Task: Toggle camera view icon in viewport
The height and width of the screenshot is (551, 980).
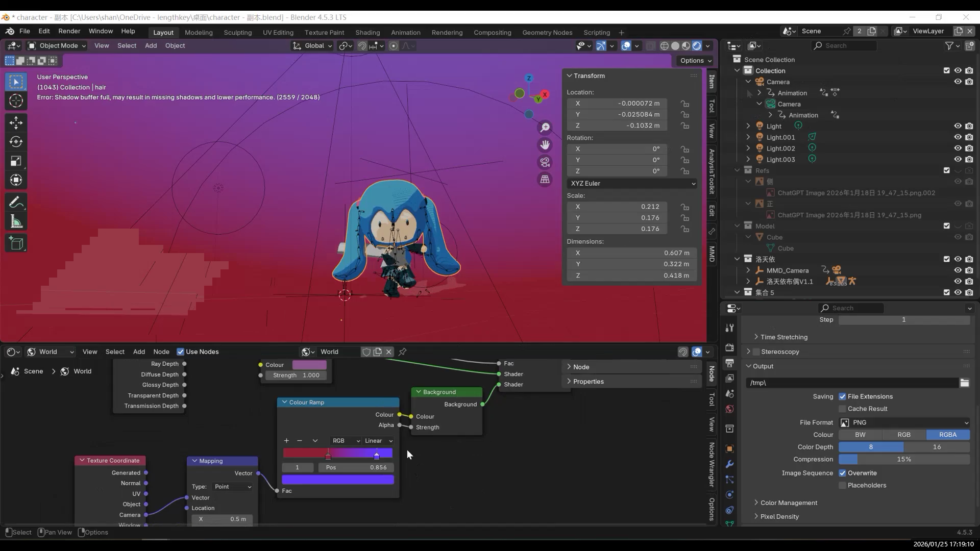Action: (545, 162)
